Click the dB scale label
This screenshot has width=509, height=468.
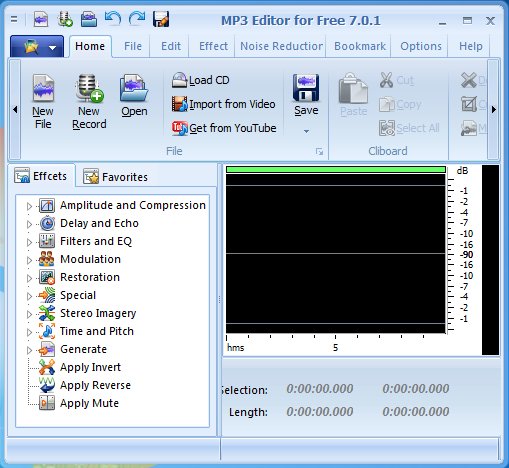pos(462,171)
